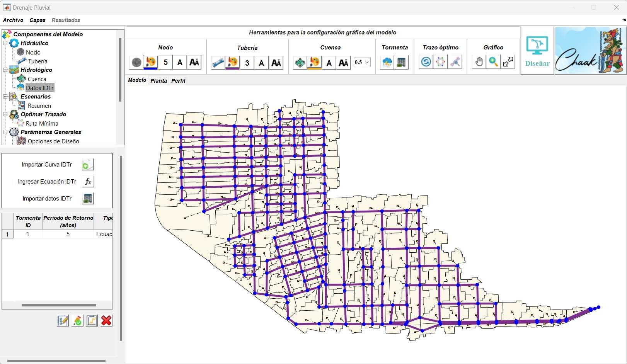Image resolution: width=627 pixels, height=364 pixels.
Task: Activate the zoom magnifier tool
Action: click(x=493, y=62)
